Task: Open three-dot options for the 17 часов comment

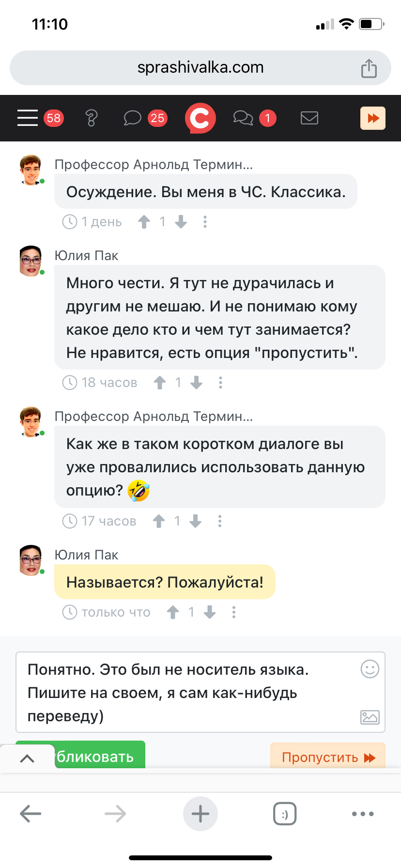Action: click(x=220, y=521)
